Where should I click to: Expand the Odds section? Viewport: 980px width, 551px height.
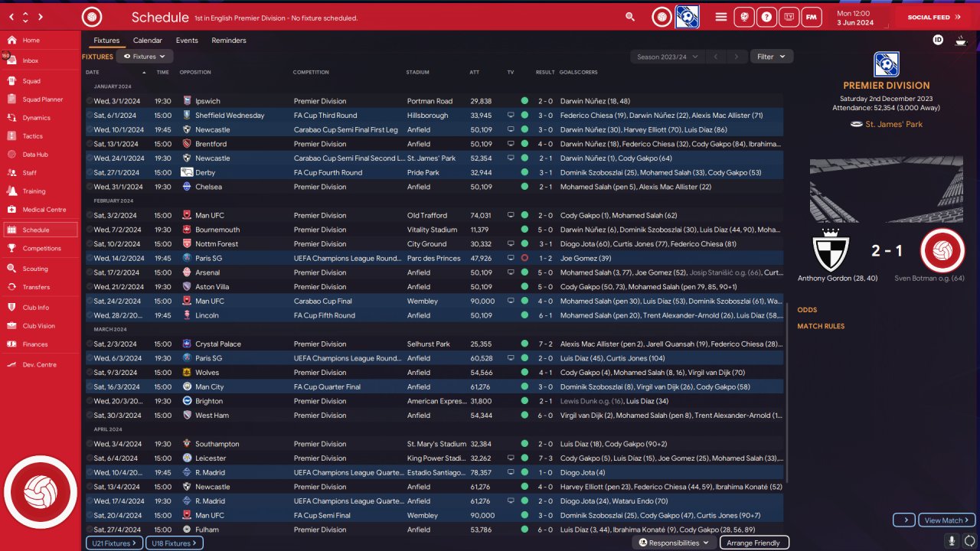tap(807, 310)
